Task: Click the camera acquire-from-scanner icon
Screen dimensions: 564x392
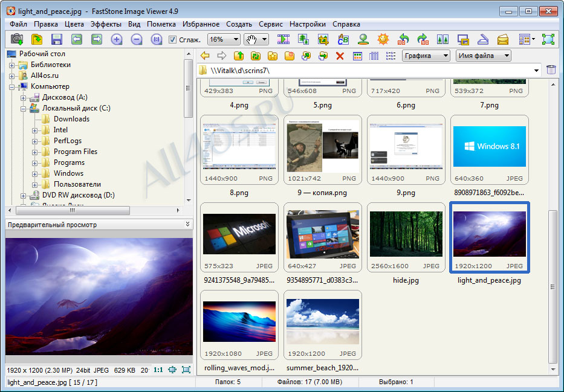Action: 16,39
